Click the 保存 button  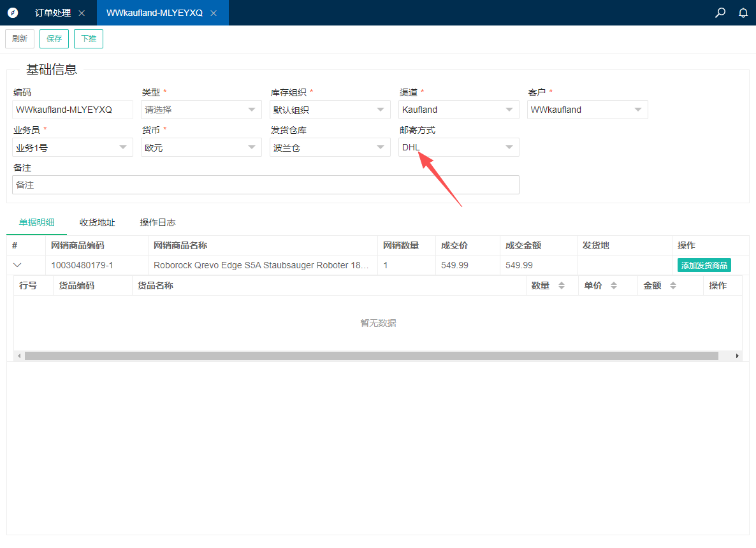54,39
